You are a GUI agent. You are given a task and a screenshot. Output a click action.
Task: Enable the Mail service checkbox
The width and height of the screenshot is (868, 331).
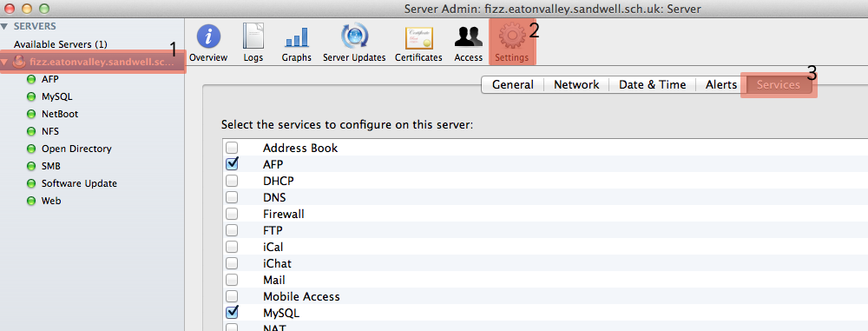click(x=232, y=280)
